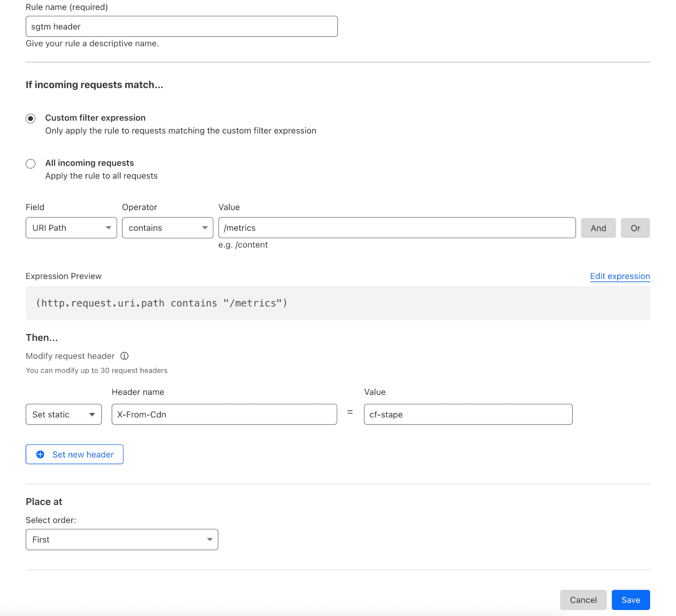The height and width of the screenshot is (616, 676).
Task: Click the cf-stape header value field
Action: pyautogui.click(x=468, y=414)
